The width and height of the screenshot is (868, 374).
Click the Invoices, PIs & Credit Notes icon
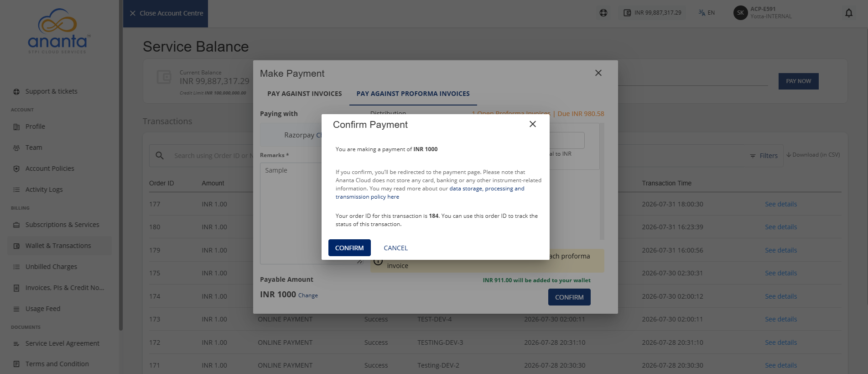point(16,288)
